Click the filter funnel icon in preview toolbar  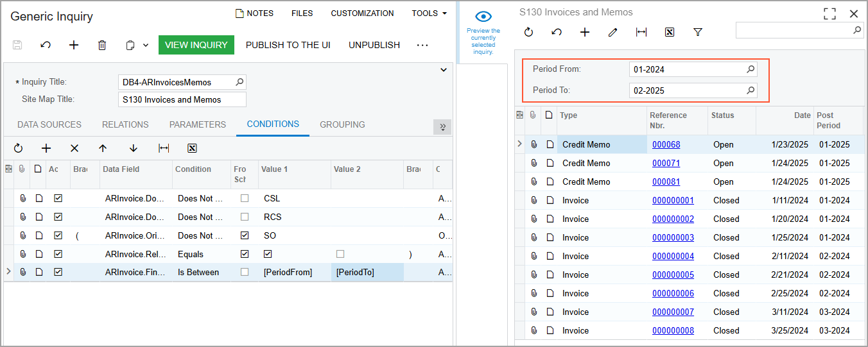tap(698, 32)
